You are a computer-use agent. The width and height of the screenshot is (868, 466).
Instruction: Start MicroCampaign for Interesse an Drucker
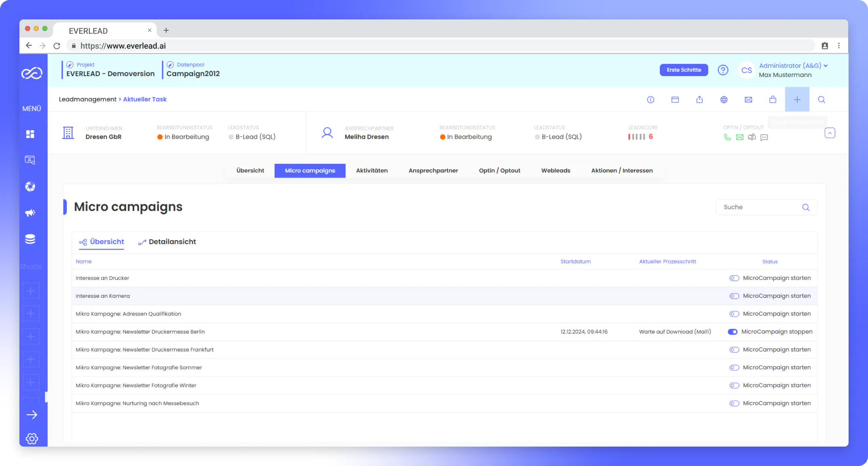coord(734,278)
